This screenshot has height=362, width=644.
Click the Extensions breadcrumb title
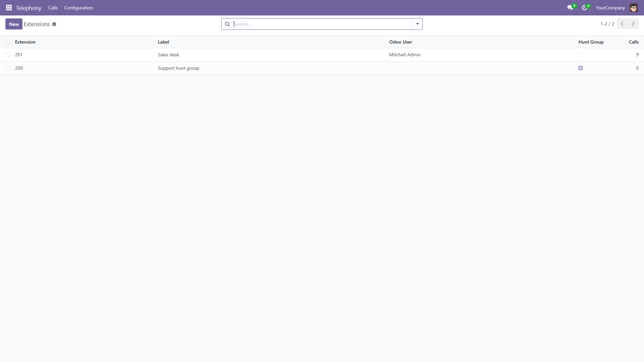(x=37, y=24)
